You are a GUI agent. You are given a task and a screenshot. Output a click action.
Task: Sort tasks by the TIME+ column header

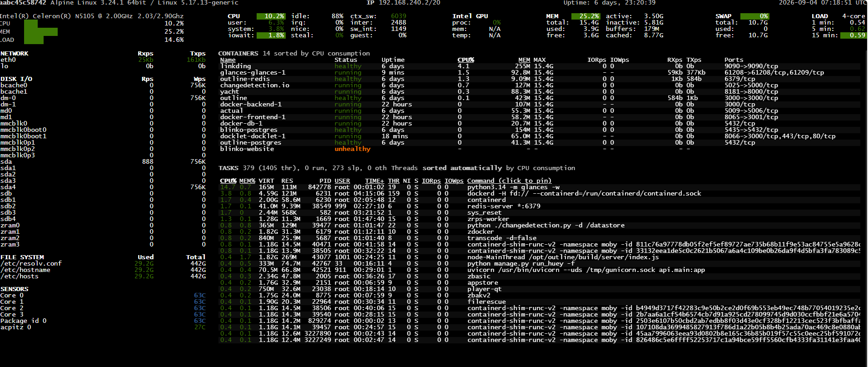click(x=375, y=181)
